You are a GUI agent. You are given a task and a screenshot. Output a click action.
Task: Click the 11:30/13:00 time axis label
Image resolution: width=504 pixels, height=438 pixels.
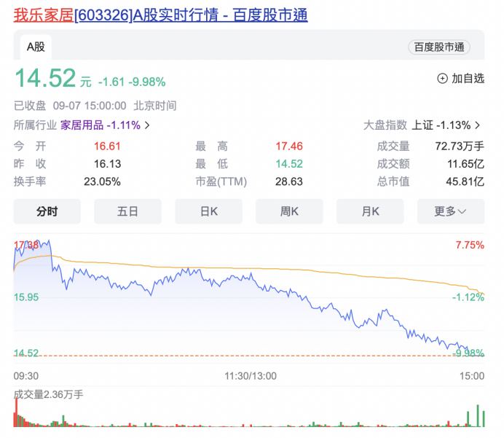pos(251,376)
